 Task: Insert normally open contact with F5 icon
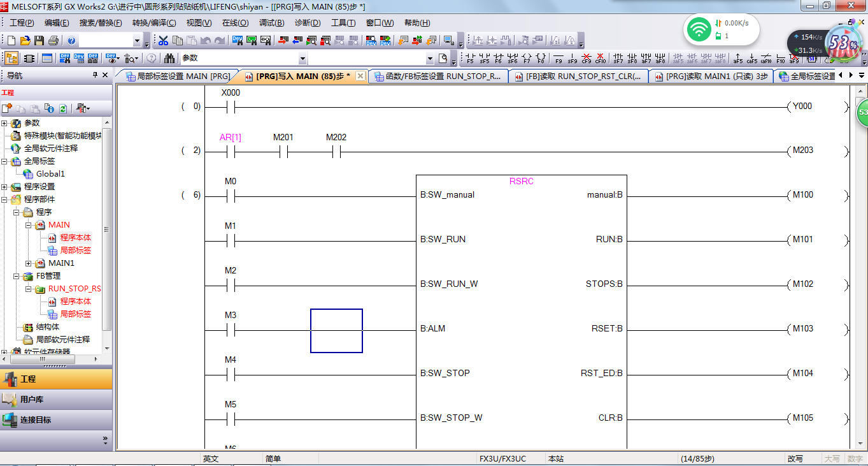(x=470, y=59)
